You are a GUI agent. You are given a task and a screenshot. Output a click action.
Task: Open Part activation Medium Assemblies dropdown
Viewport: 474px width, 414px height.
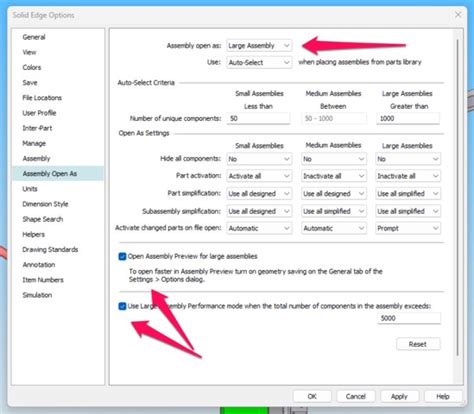[334, 176]
